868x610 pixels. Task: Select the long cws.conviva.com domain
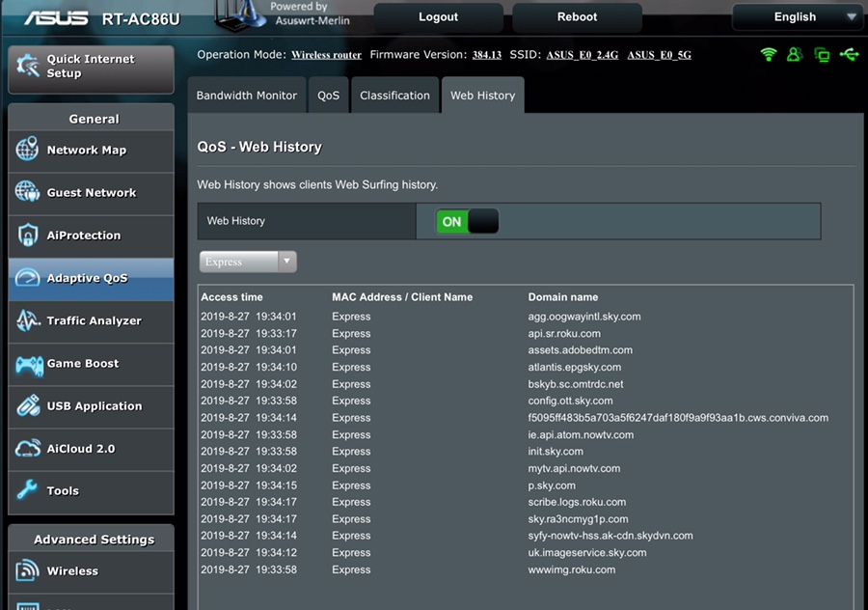(678, 418)
